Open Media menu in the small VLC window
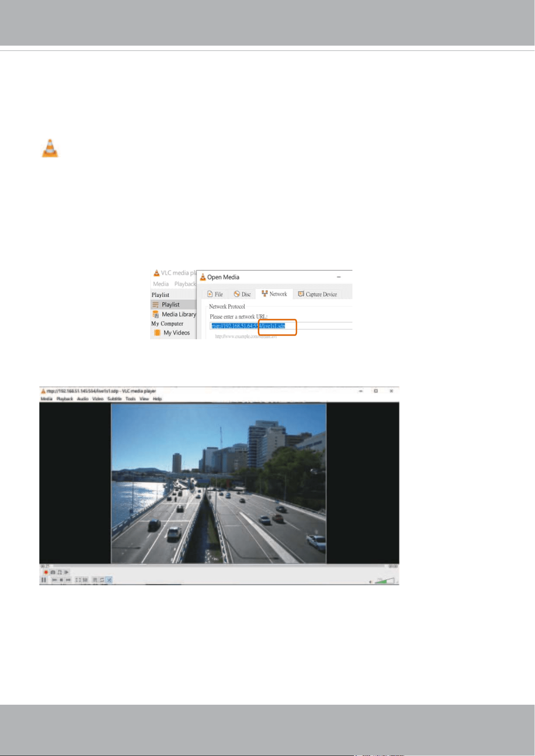The image size is (535, 756). (161, 284)
